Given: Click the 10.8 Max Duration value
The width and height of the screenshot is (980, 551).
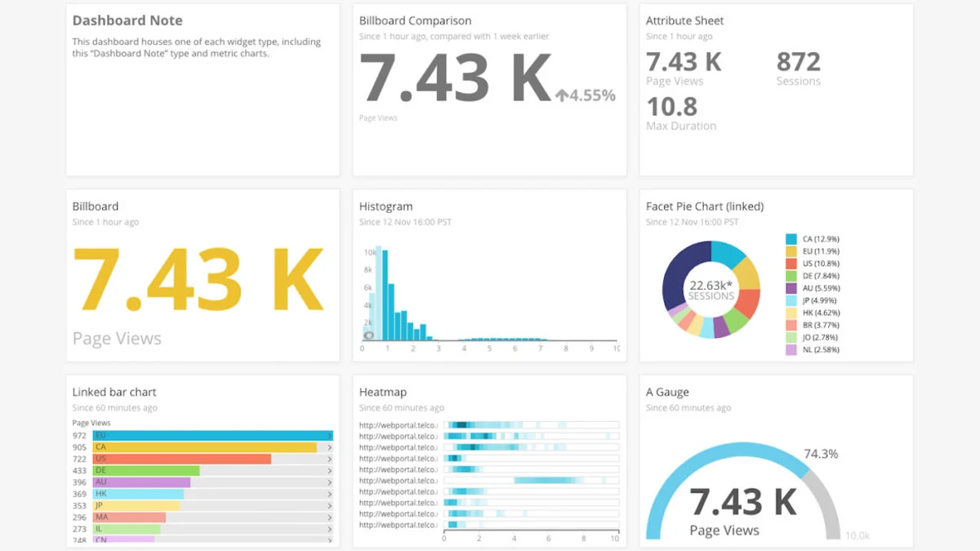Looking at the screenshot, I should pyautogui.click(x=672, y=107).
